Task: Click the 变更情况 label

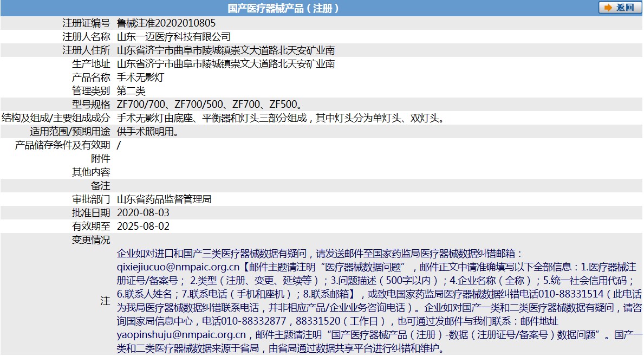Action: click(x=91, y=240)
